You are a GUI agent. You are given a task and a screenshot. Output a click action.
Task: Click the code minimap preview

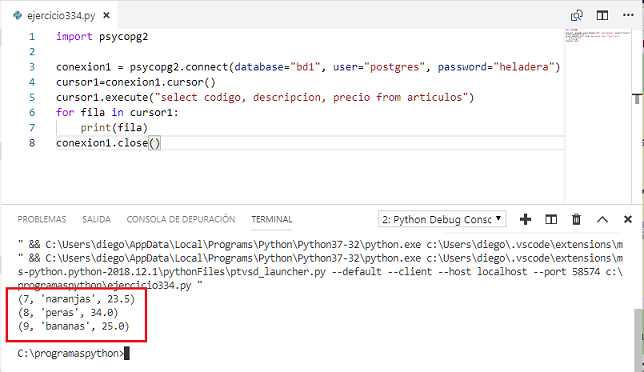click(598, 35)
